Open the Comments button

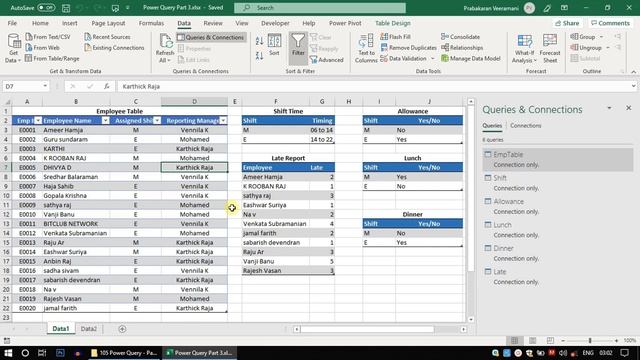611,23
